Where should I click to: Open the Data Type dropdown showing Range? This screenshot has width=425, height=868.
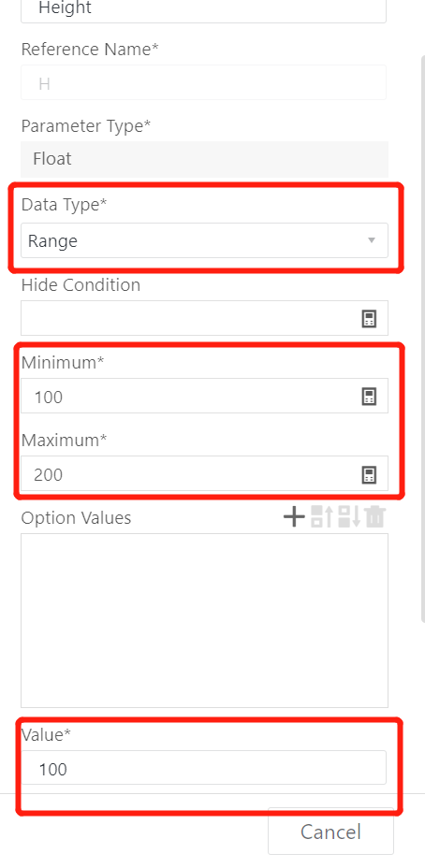point(204,240)
